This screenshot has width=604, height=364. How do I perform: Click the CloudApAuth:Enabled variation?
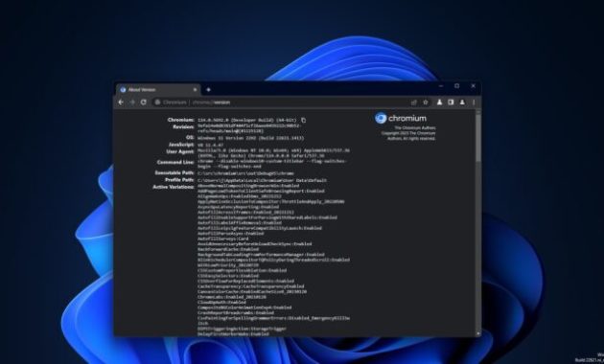click(221, 303)
